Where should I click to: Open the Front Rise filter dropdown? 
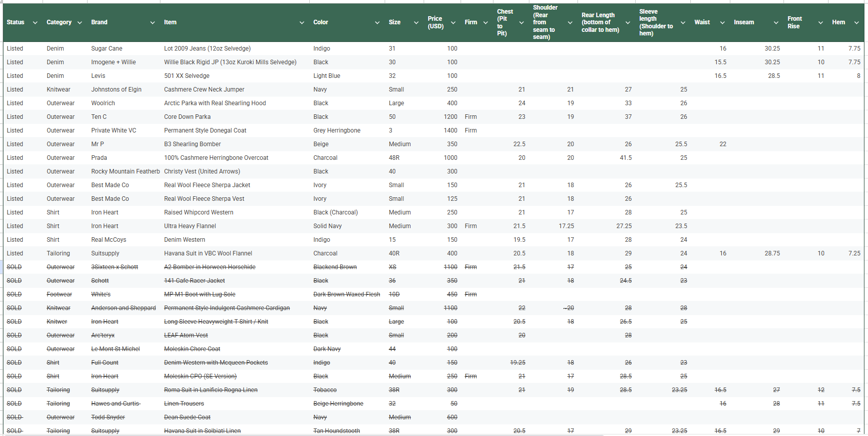click(x=820, y=23)
